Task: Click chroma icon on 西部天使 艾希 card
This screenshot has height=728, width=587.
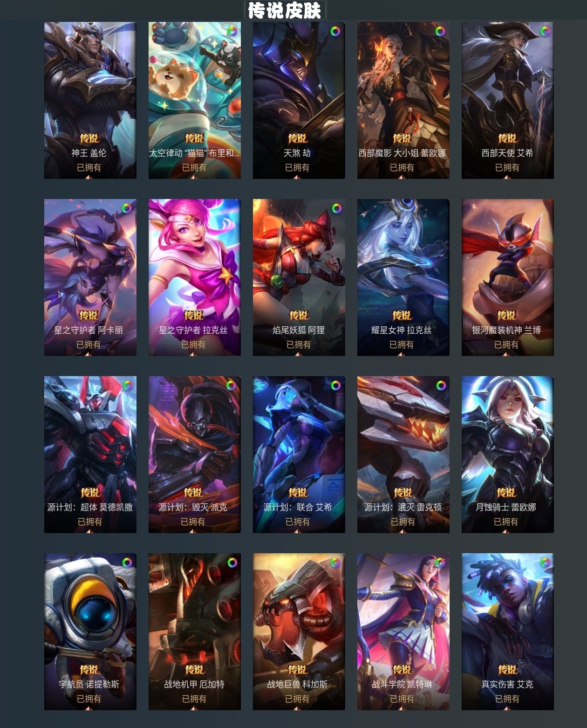Action: coord(545,31)
